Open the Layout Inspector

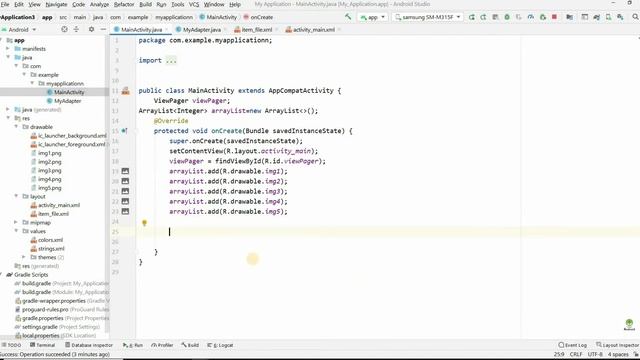pyautogui.click(x=618, y=345)
